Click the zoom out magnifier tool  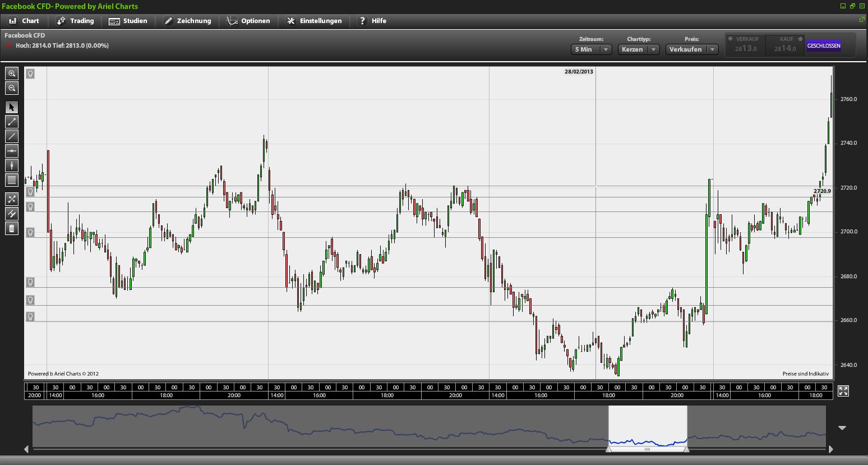click(12, 88)
